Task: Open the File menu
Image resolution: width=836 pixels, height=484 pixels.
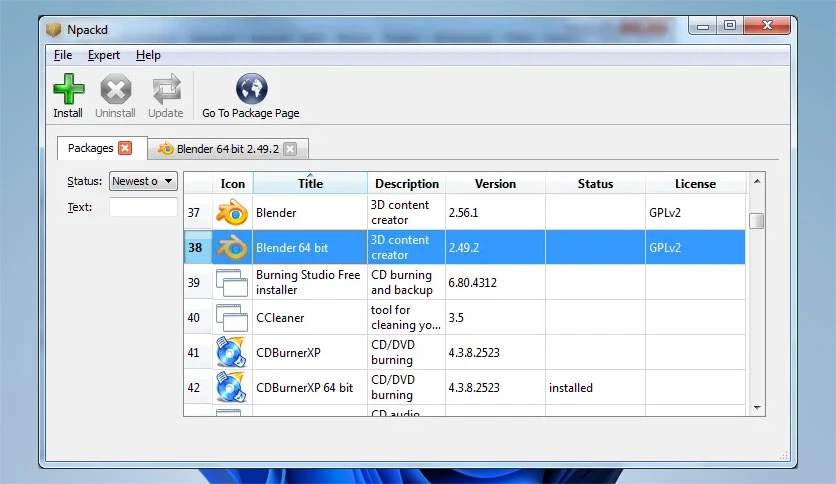Action: [63, 55]
